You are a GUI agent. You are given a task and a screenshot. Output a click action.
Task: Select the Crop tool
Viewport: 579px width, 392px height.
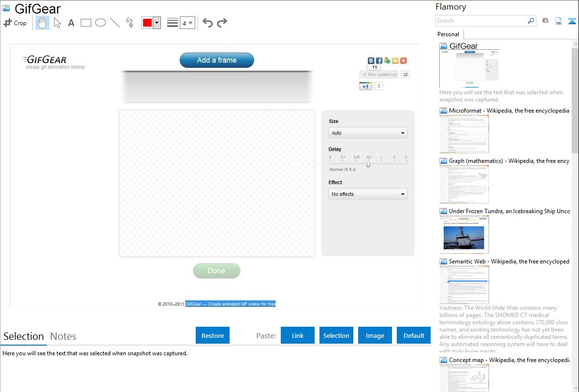tap(15, 23)
